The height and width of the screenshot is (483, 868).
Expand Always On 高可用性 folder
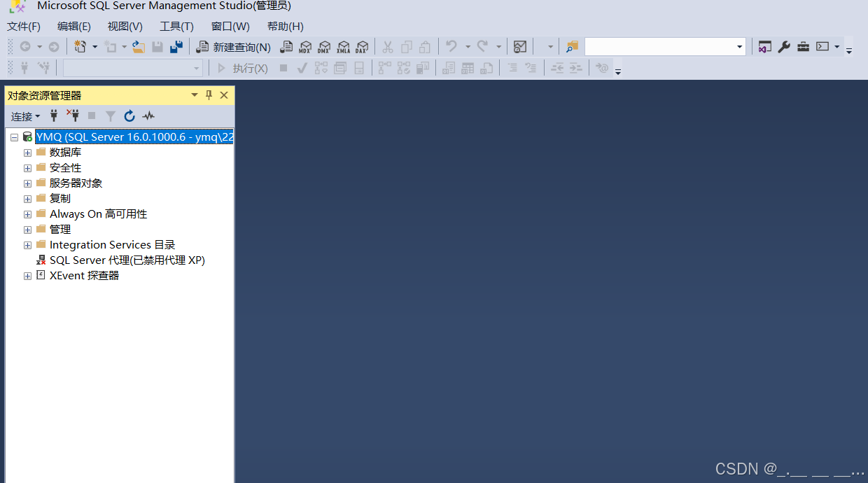coord(27,214)
